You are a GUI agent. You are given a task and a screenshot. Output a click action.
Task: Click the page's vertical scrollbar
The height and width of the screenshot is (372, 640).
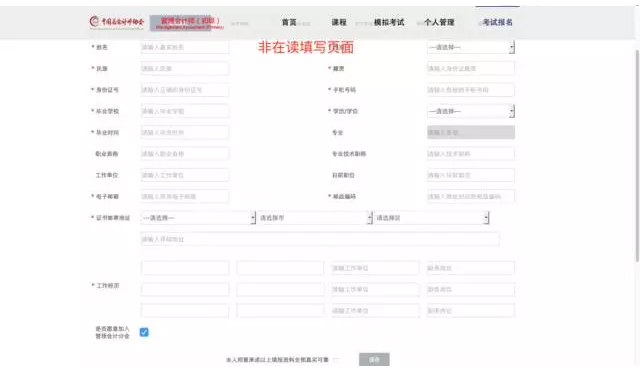pyautogui.click(x=637, y=155)
